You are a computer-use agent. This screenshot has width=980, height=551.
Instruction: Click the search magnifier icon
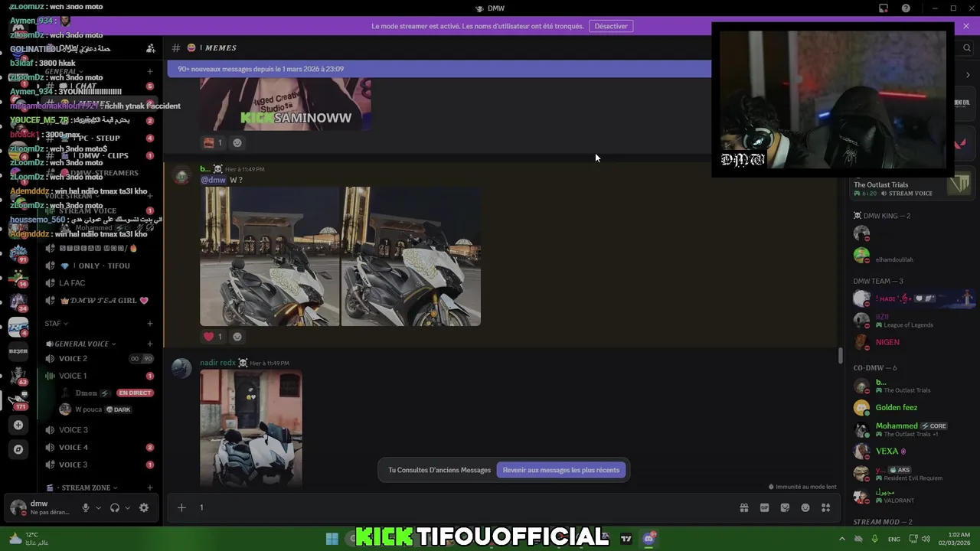pos(967,48)
